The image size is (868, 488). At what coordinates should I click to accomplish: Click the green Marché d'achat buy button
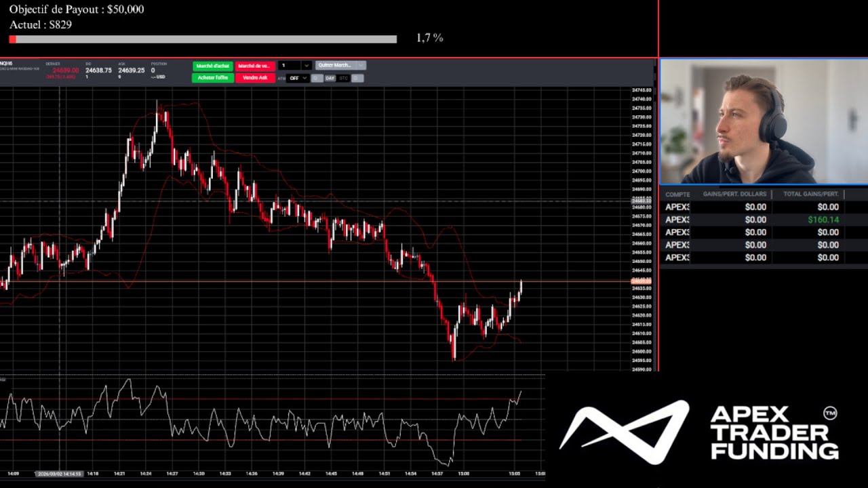tap(213, 66)
